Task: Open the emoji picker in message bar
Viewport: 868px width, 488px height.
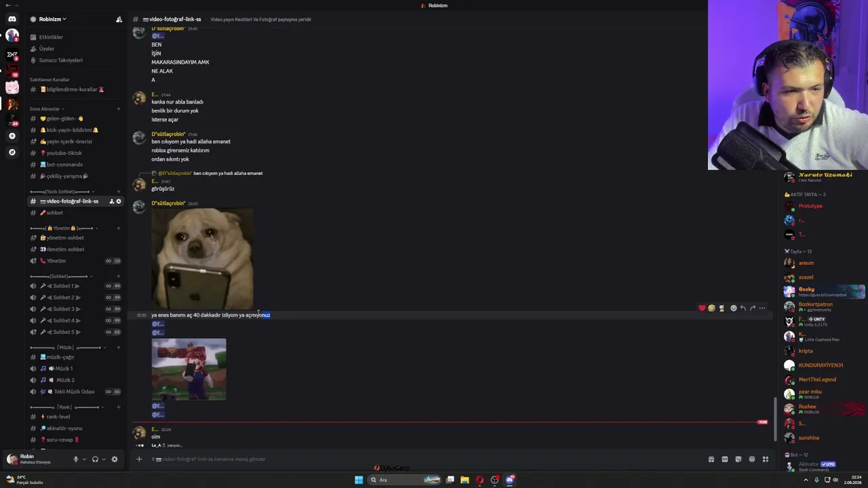Action: click(752, 459)
